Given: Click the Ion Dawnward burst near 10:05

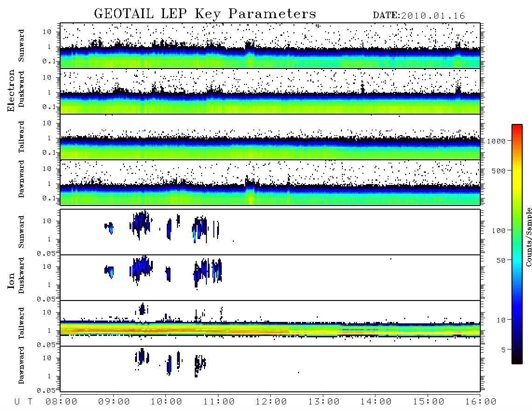Looking at the screenshot, I should [x=169, y=365].
